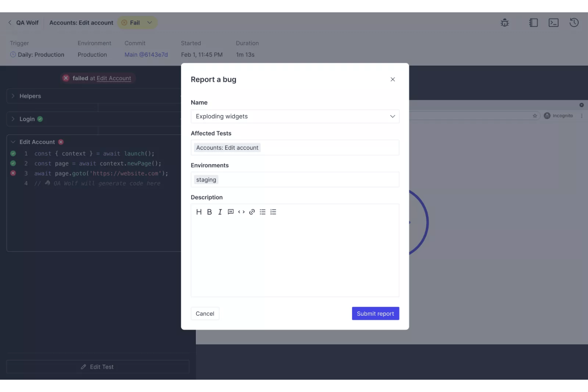588x392 pixels.
Task: View run history via the clock icon
Action: 574,23
